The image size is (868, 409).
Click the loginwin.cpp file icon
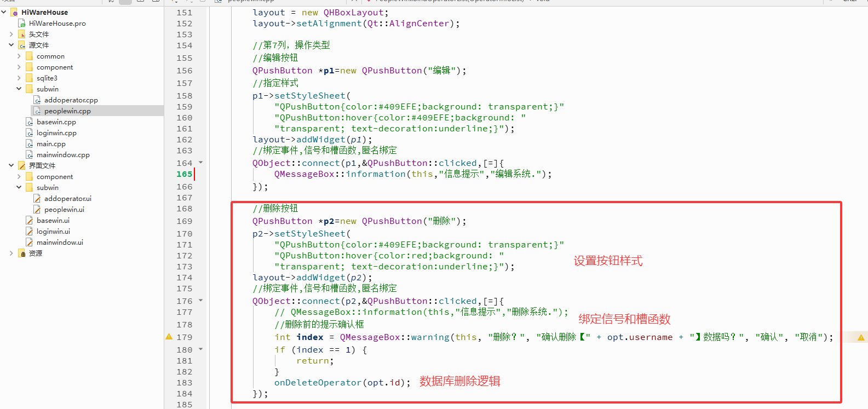(x=30, y=133)
